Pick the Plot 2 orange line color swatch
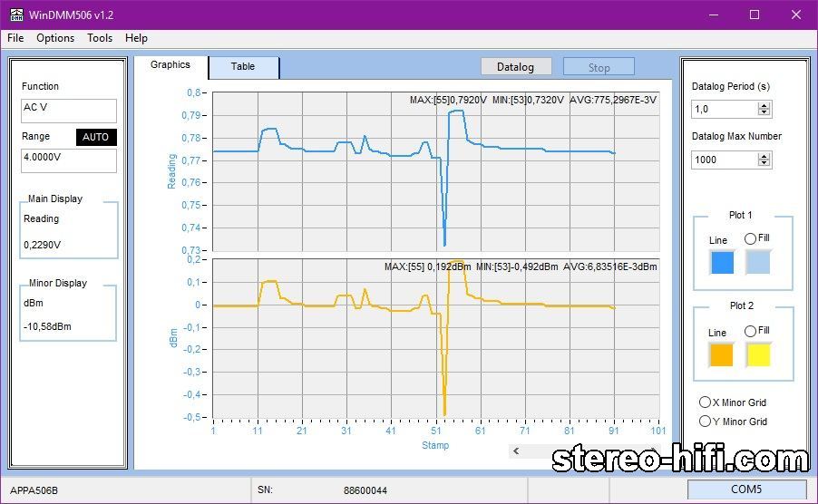 (x=721, y=355)
